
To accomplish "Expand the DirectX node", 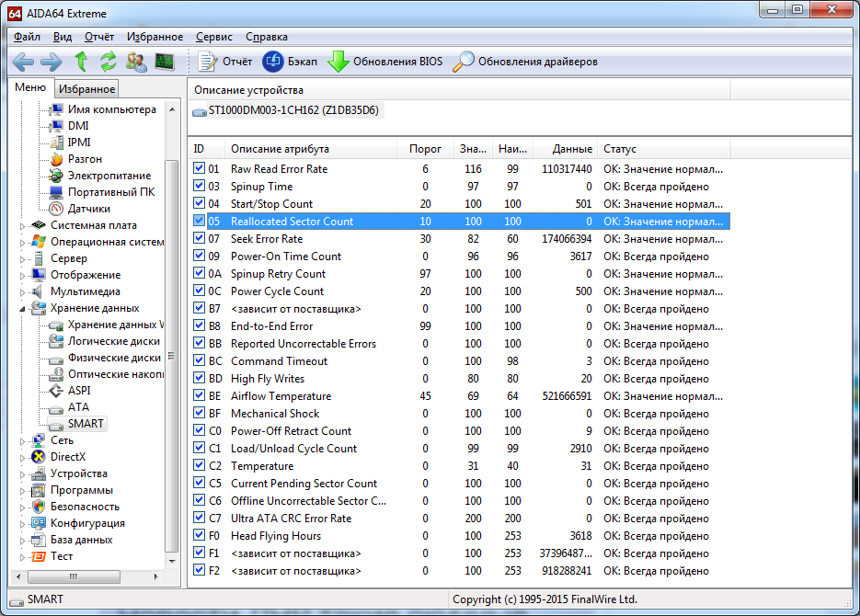I will click(22, 458).
